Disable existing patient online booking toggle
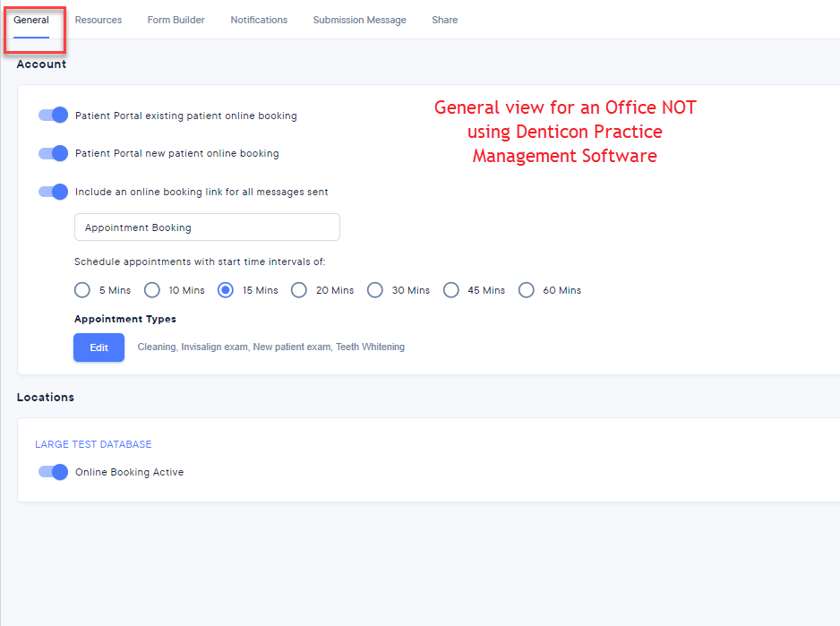 coord(54,116)
